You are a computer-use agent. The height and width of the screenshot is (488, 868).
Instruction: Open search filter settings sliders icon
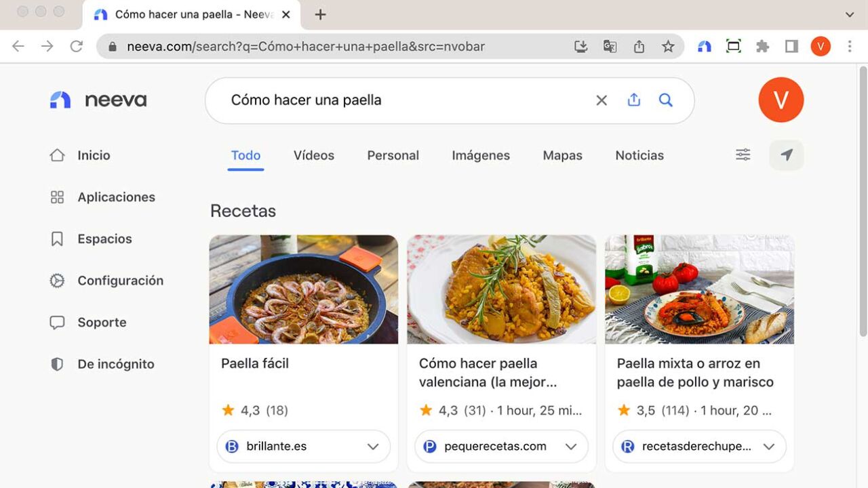743,155
